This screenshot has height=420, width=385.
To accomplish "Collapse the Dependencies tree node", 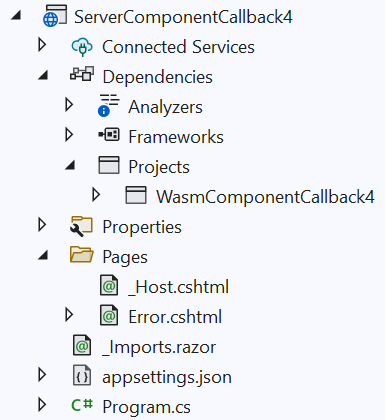I will [43, 75].
